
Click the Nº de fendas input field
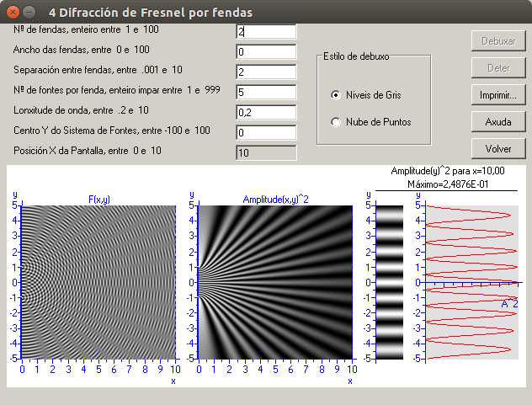266,31
